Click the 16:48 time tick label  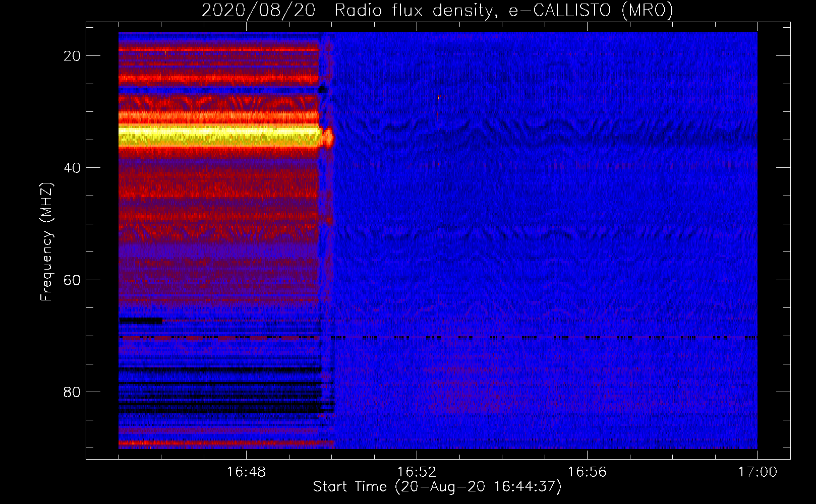[x=246, y=472]
